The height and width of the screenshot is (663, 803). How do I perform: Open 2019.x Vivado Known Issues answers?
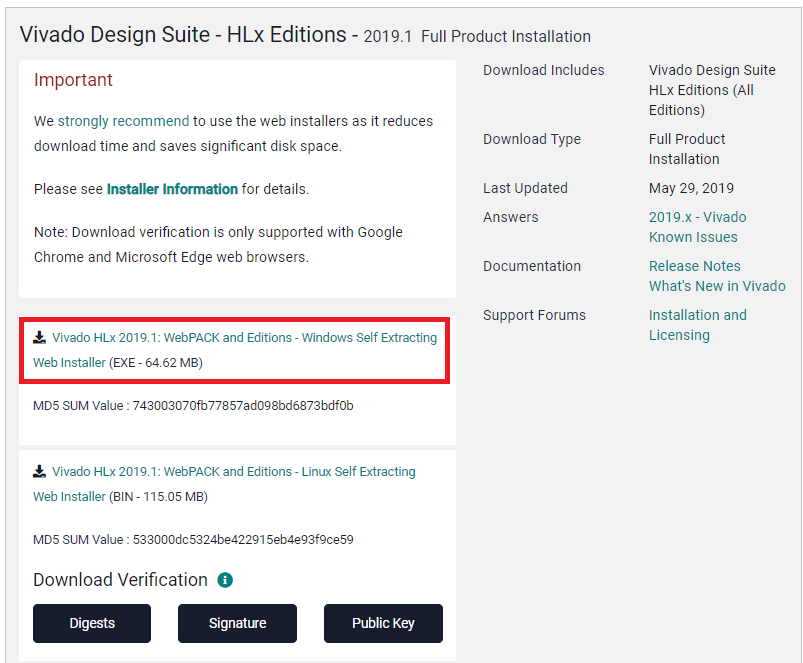697,227
